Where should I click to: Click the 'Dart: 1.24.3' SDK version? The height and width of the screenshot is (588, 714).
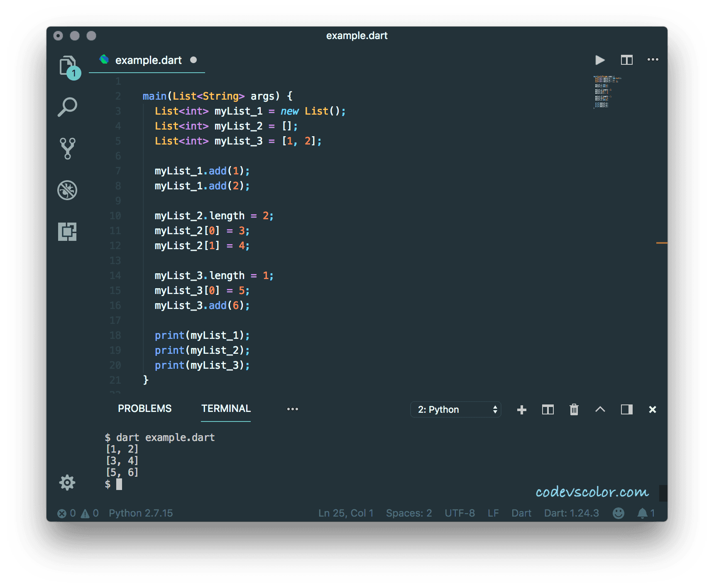(x=572, y=513)
